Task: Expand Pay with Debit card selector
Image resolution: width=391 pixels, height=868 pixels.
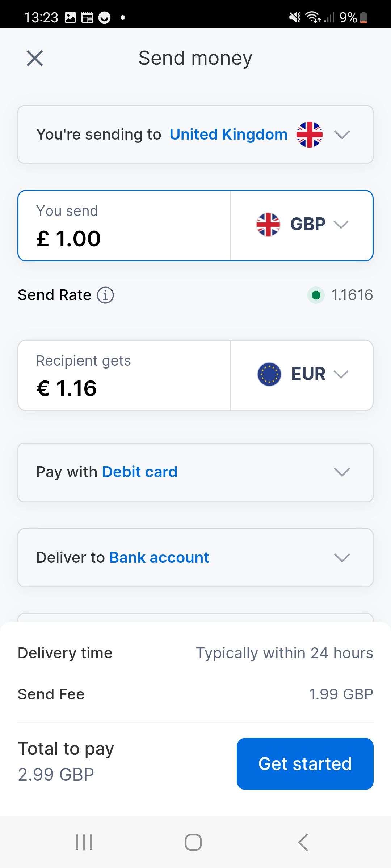Action: (342, 472)
